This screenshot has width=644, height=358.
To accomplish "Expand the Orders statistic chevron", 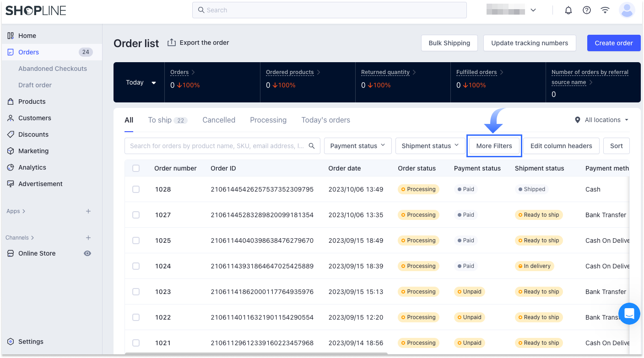I will tap(193, 72).
